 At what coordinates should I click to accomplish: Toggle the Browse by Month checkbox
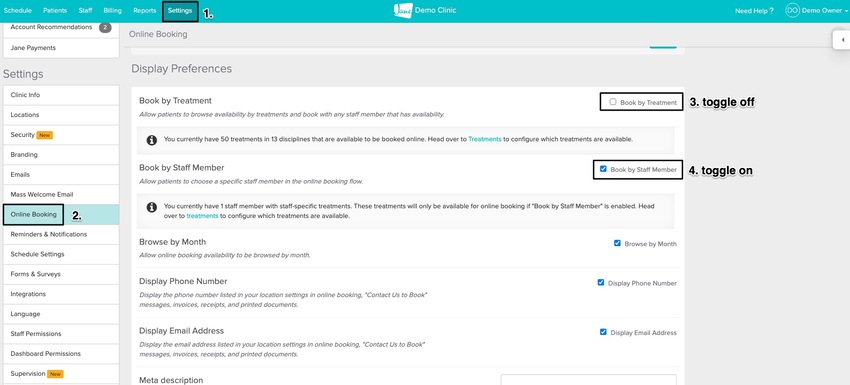(x=617, y=243)
